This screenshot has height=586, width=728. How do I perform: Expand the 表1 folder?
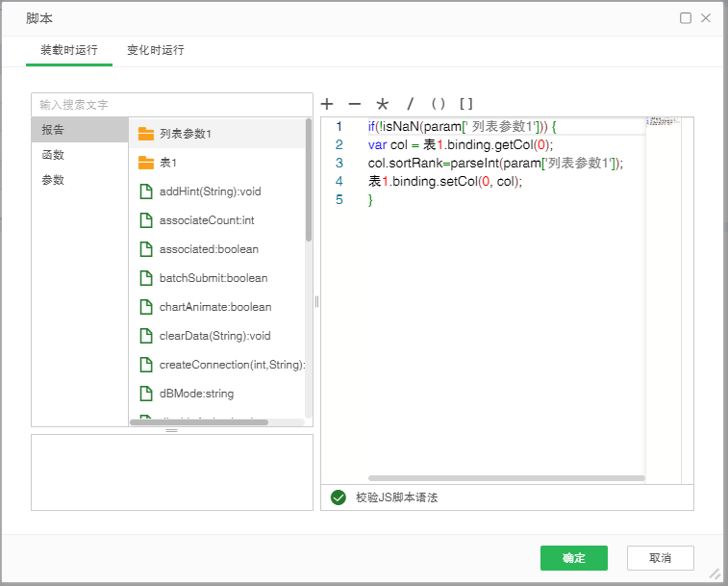tap(146, 163)
